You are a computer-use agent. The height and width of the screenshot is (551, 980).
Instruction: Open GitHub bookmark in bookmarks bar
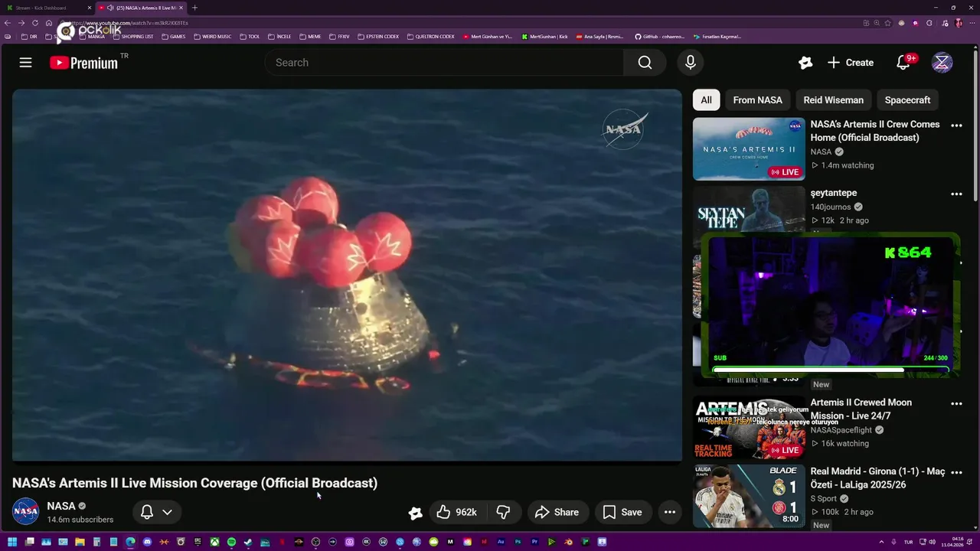click(x=659, y=36)
